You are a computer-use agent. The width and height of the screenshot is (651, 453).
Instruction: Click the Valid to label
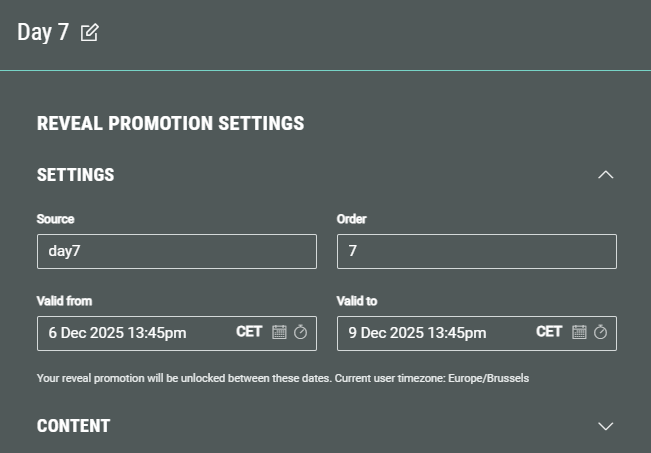(x=357, y=301)
